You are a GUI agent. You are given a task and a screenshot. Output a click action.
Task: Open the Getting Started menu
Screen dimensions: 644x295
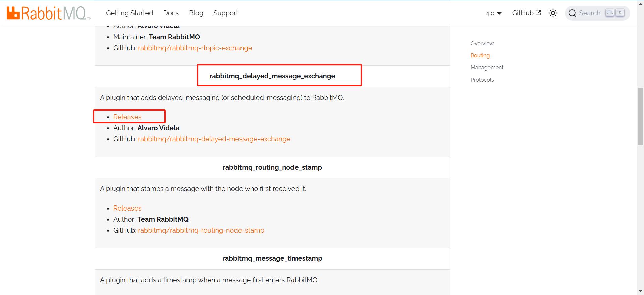click(129, 13)
